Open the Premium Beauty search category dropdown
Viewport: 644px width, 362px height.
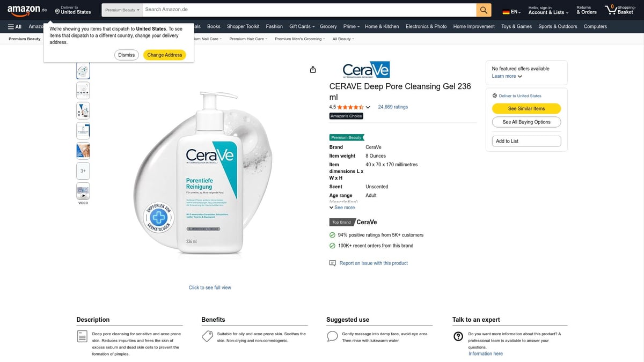[121, 9]
